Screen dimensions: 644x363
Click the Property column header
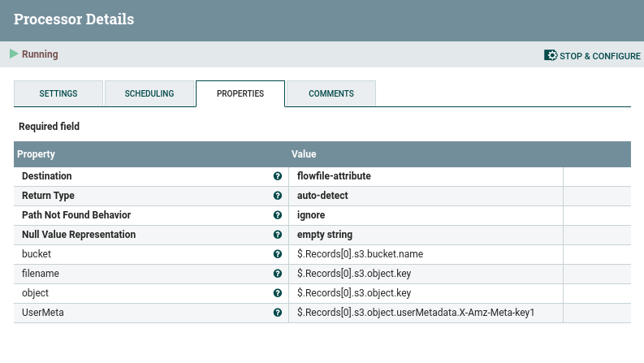click(x=36, y=153)
